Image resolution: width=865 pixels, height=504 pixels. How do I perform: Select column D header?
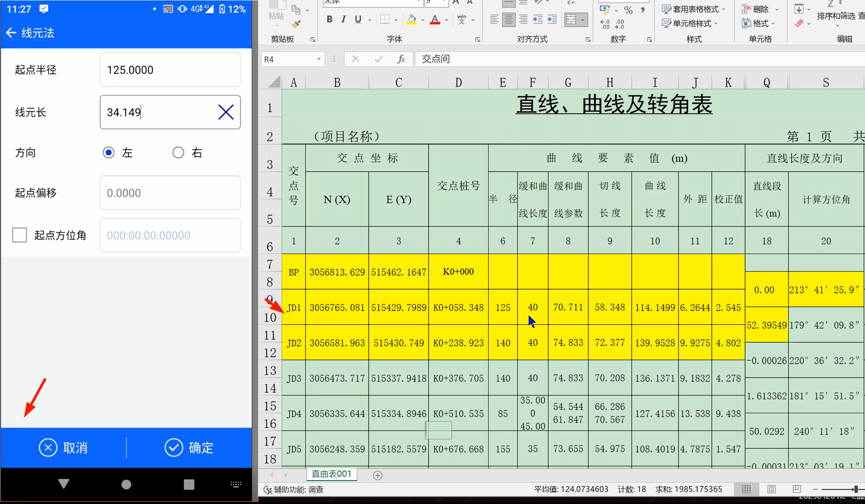pos(458,82)
